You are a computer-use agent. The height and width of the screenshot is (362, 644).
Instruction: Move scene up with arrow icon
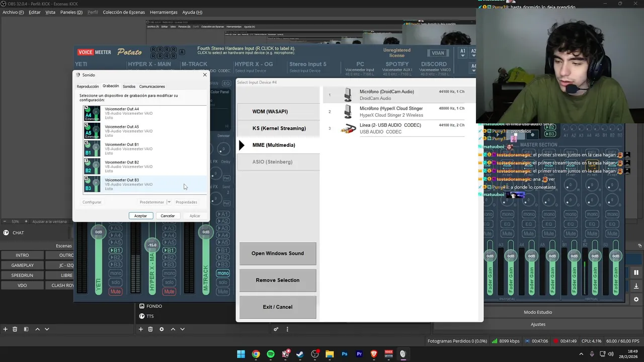tap(37, 329)
